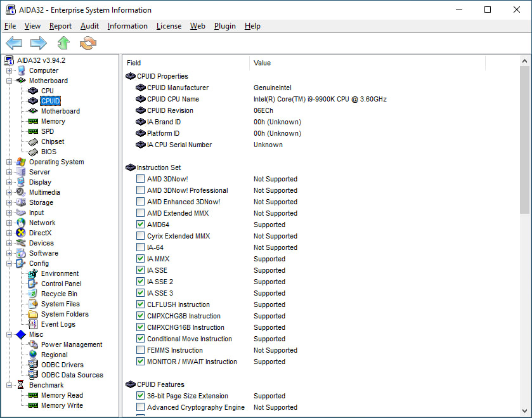This screenshot has height=418, width=532.
Task: Open the Plugin menu
Action: (x=225, y=26)
